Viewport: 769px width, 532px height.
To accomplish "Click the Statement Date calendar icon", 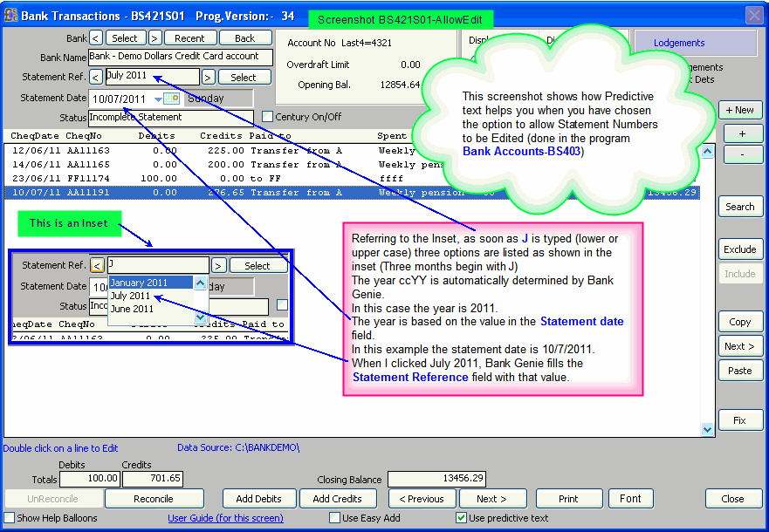I will tap(171, 99).
